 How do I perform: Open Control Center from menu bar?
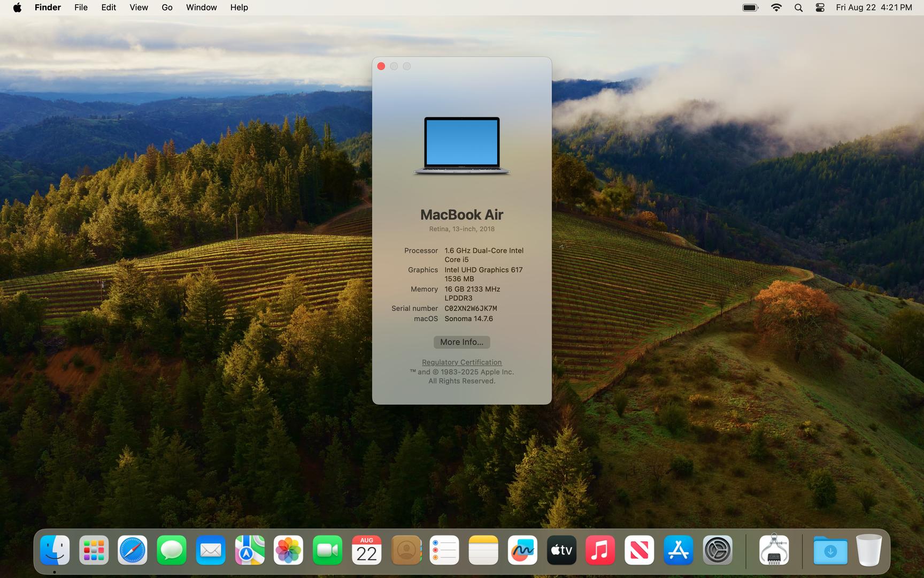(x=820, y=7)
